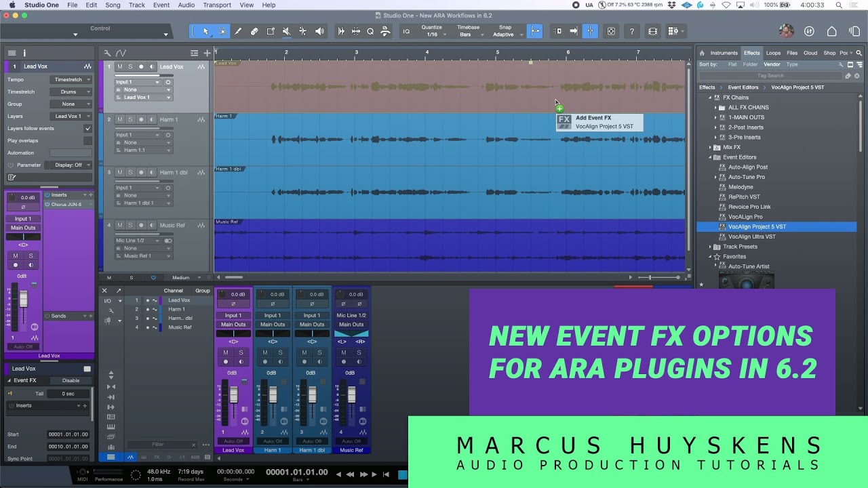Open the help question mark button
Screen dimensions: 868x488
pos(632,31)
